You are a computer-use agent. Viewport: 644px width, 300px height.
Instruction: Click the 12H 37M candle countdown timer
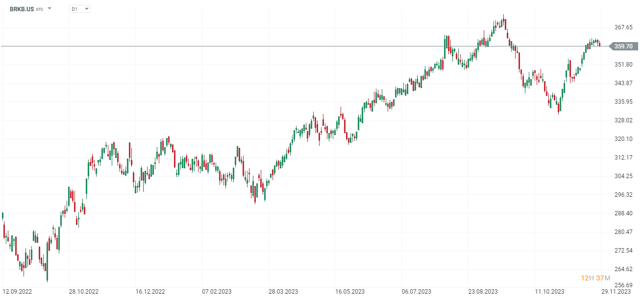pos(595,278)
